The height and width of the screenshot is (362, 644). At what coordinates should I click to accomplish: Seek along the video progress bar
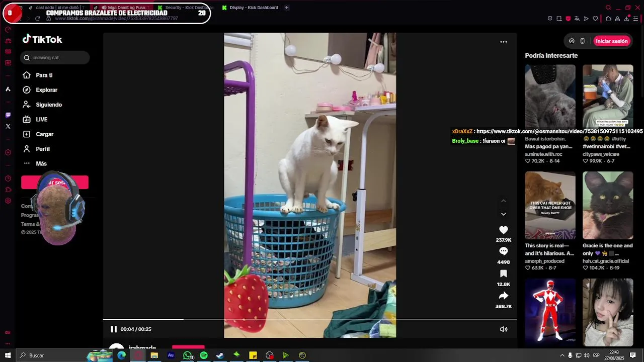tap(310, 319)
